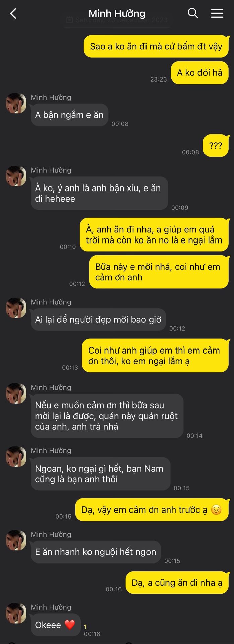
Task: Tap the 'Dạ, a cũng ăn đi nha ạ' bubble
Action: pyautogui.click(x=177, y=583)
